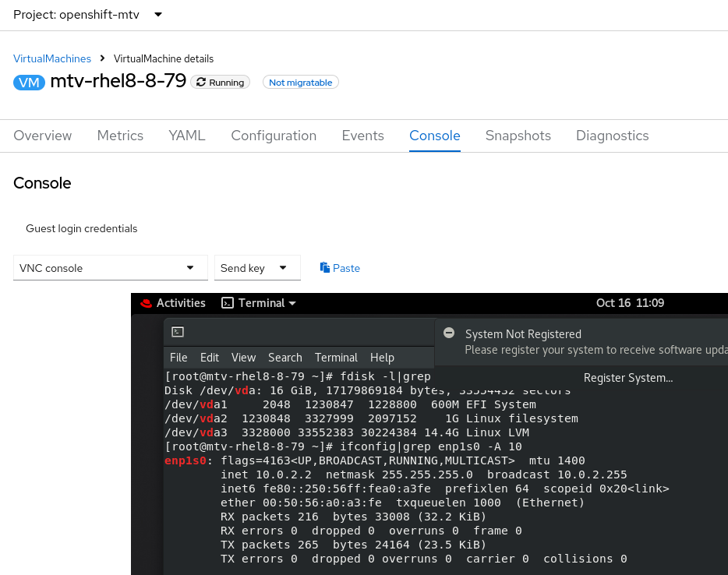Open the Diagnostics tab

click(612, 136)
